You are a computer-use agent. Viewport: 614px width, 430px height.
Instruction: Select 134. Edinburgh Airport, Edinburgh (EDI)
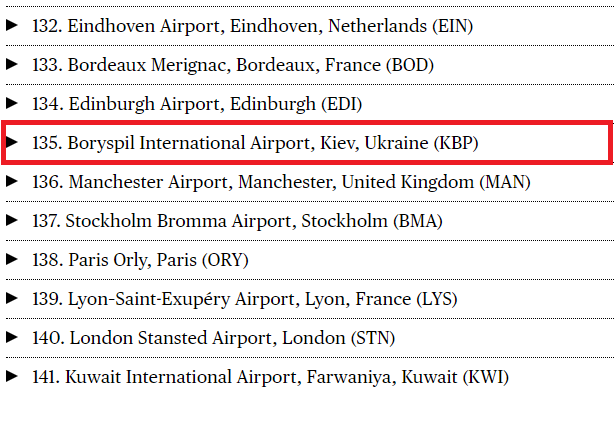(x=197, y=104)
